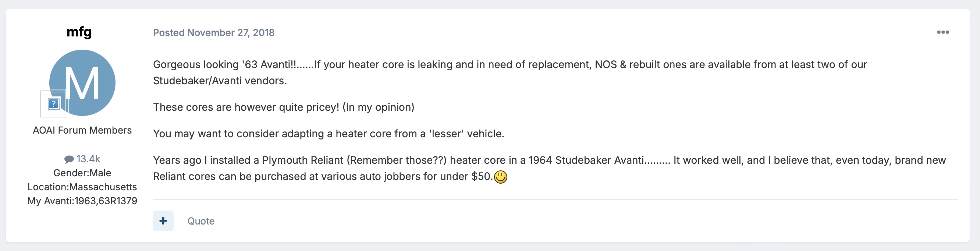Open mfg's user profile name link
The image size is (980, 251).
[x=79, y=32]
